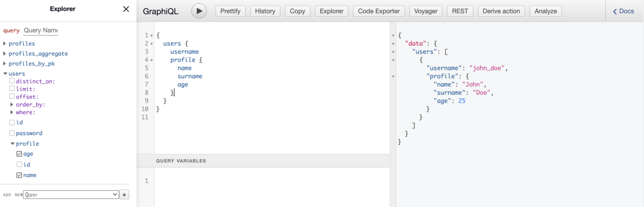Collapse the users tree node

pyautogui.click(x=5, y=74)
